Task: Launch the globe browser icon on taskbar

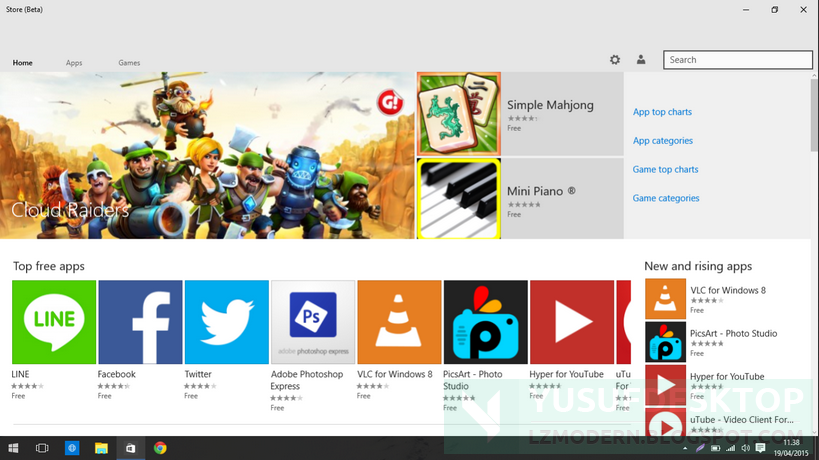Action: (x=72, y=448)
